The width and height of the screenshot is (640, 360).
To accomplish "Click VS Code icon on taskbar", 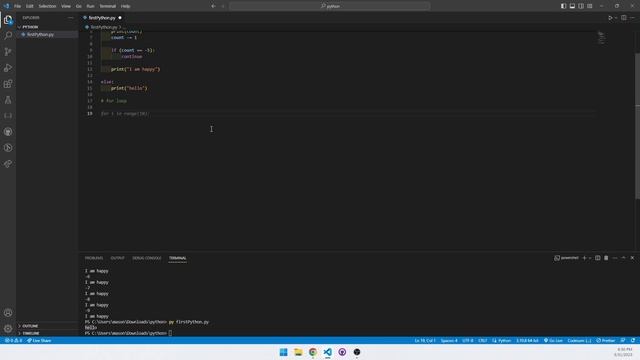I will 327,352.
